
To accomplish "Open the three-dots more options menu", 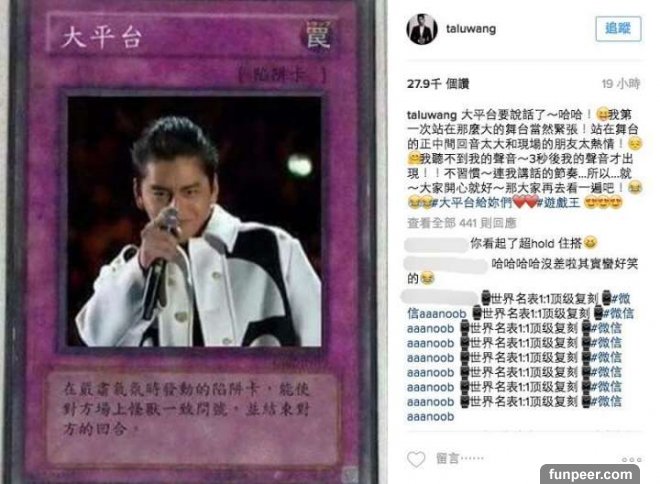I will click(632, 460).
